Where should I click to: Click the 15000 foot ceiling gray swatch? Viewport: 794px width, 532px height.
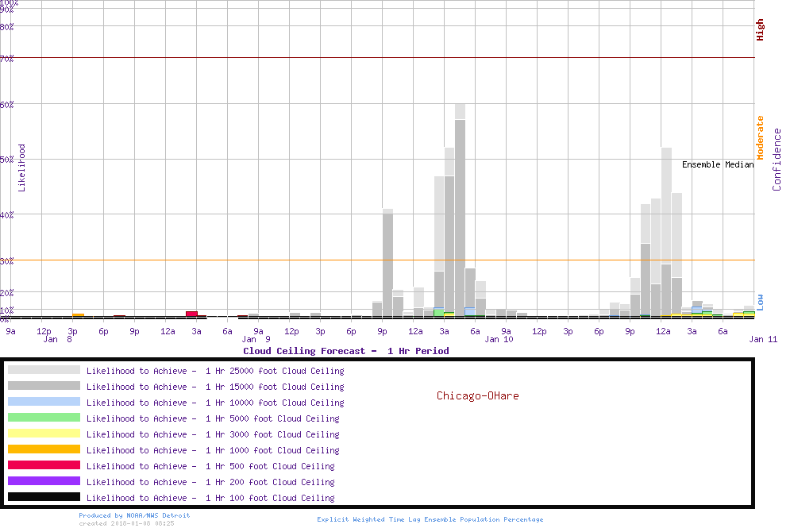[x=44, y=386]
